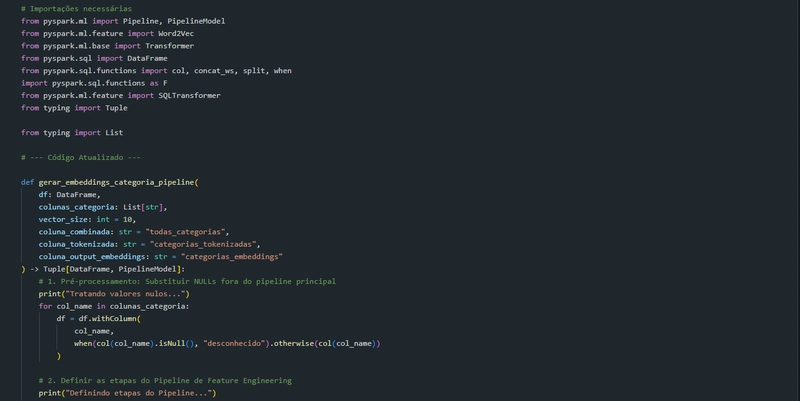The image size is (800, 401).
Task: Click parameter name 'coluna_output_embeddings'
Action: pos(92,257)
